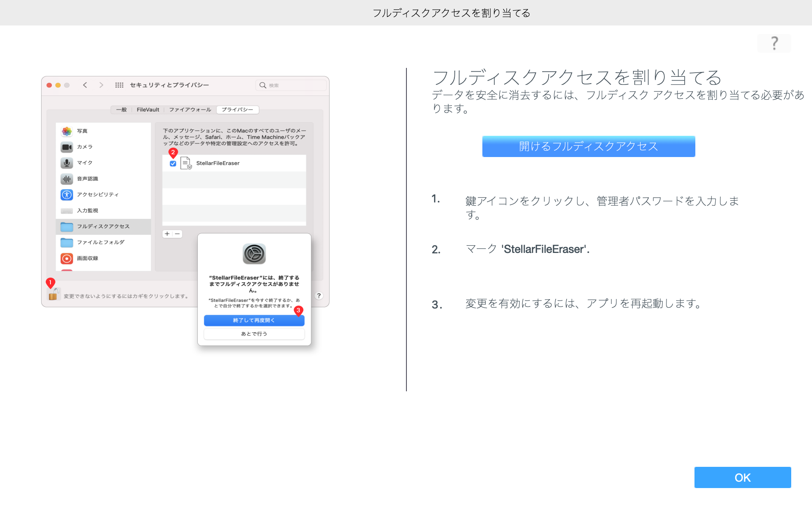Click step 1 text about 鍵アイコンをクリック

(602, 208)
